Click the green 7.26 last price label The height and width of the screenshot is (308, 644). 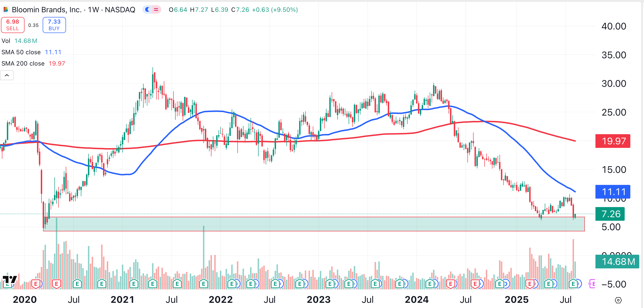610,214
